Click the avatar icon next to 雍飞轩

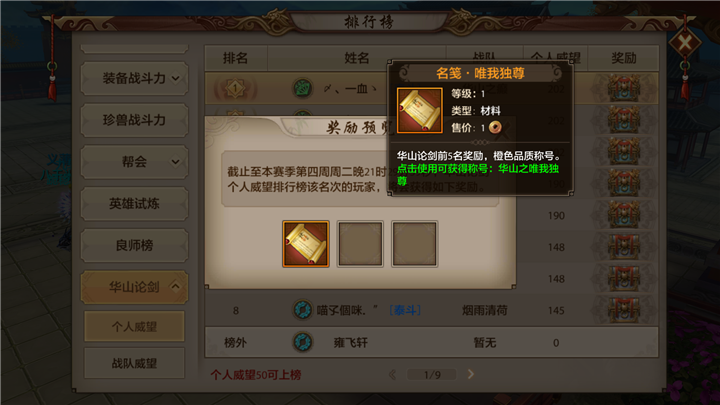303,342
